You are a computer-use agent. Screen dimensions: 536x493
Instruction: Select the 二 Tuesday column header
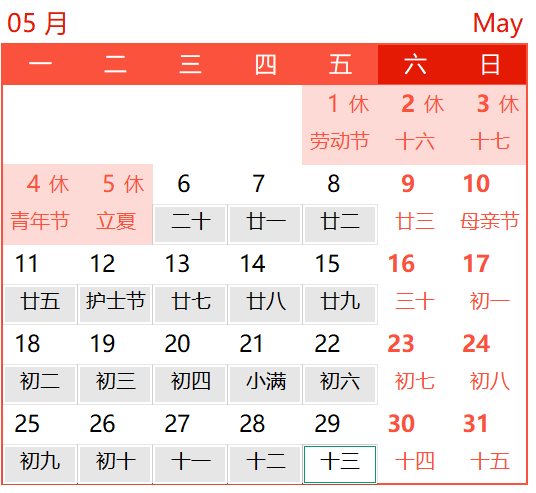115,64
